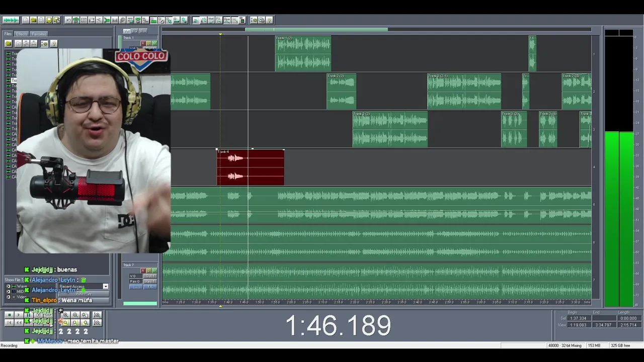Uncheck the MIDI file type checkbox
This screenshot has height=362, width=644.
click(x=8, y=292)
